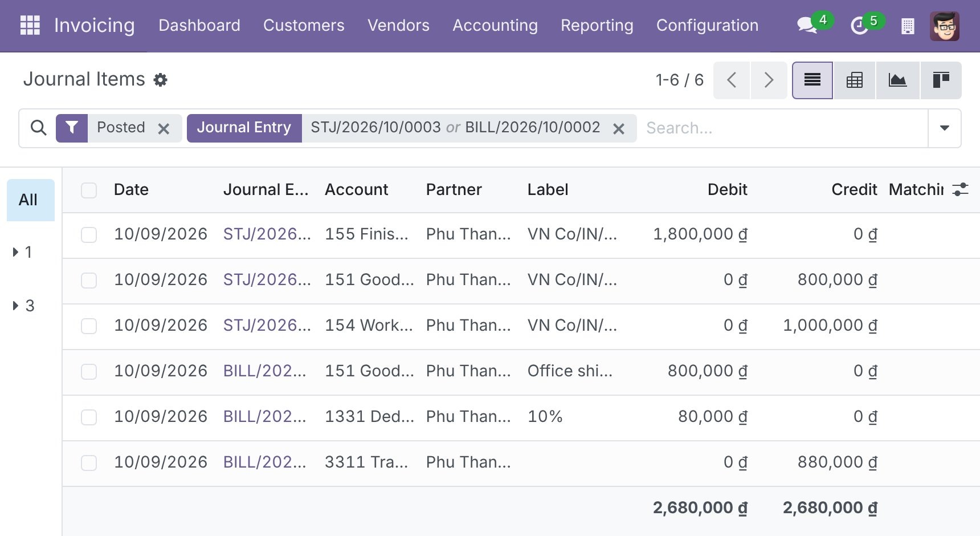Open the STJ/2026... entry on the 155 Finis... row

(267, 234)
